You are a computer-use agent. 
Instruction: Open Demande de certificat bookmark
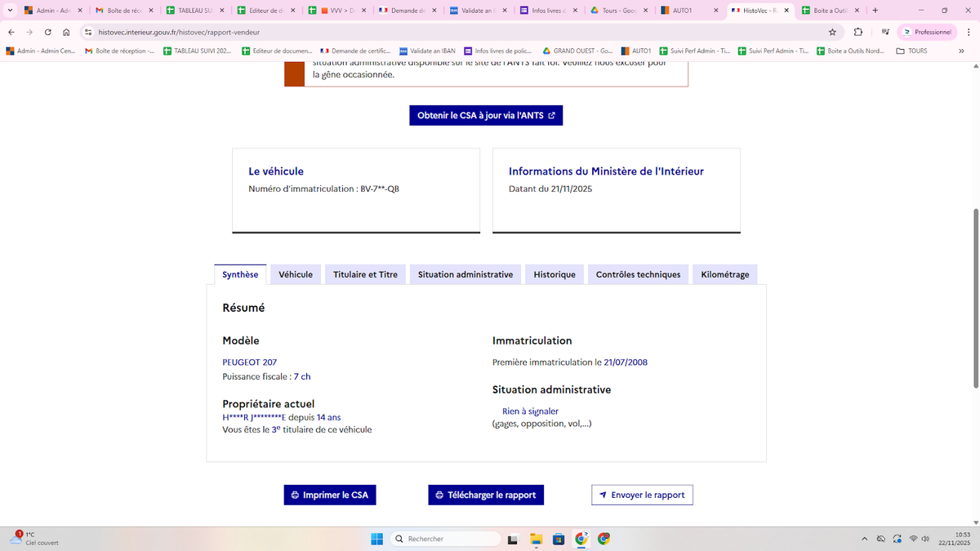tap(355, 51)
